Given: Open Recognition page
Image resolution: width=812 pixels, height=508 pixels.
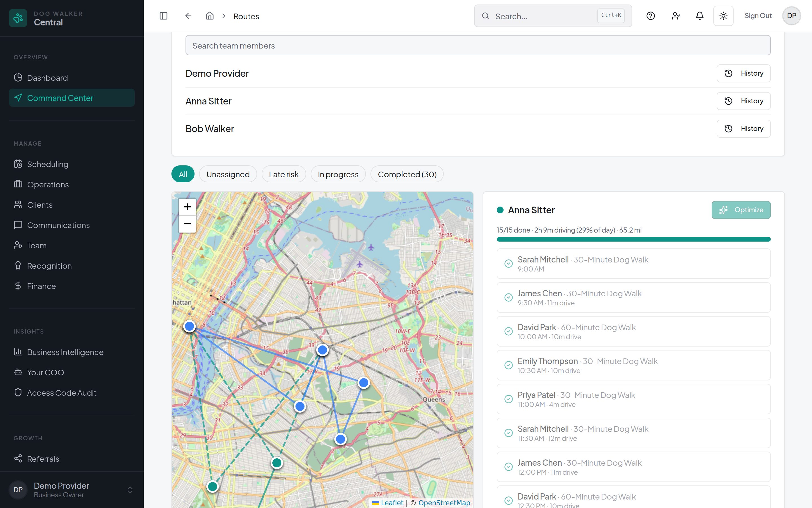Looking at the screenshot, I should (x=72, y=266).
